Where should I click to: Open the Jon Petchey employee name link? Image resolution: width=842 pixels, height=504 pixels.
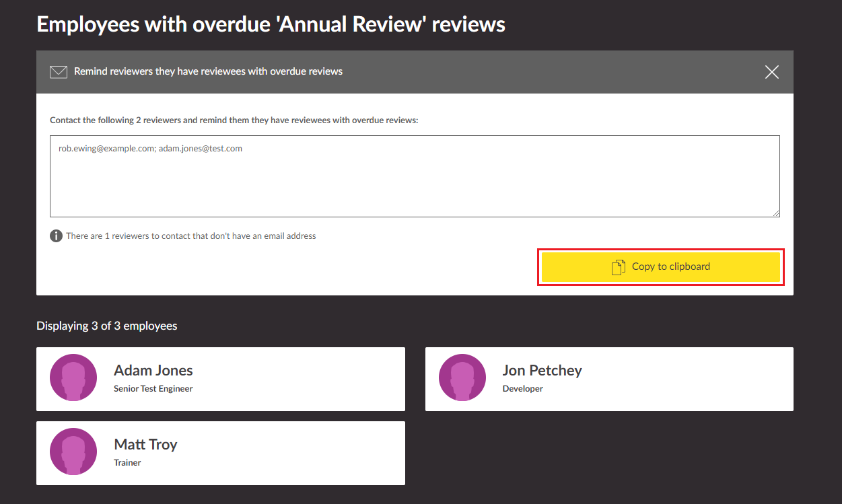pyautogui.click(x=542, y=370)
